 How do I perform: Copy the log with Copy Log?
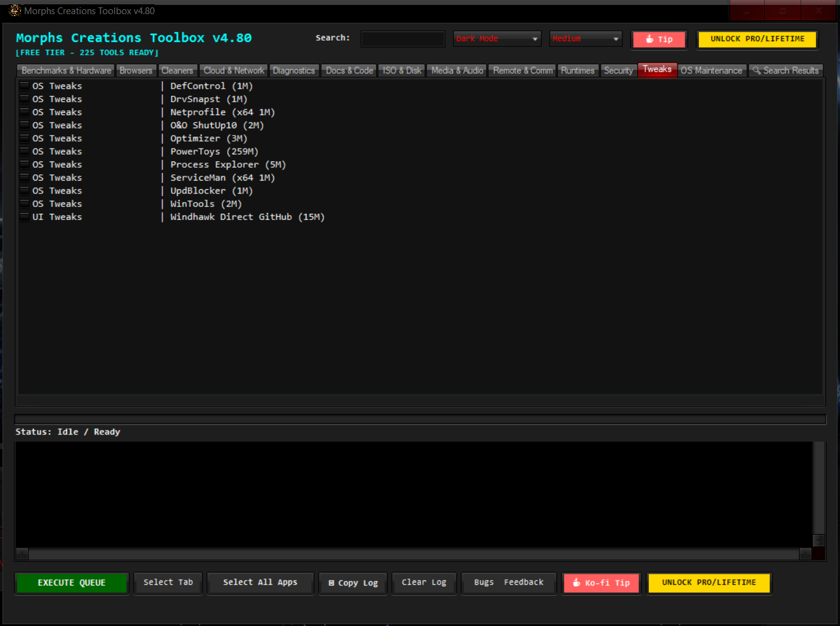353,583
